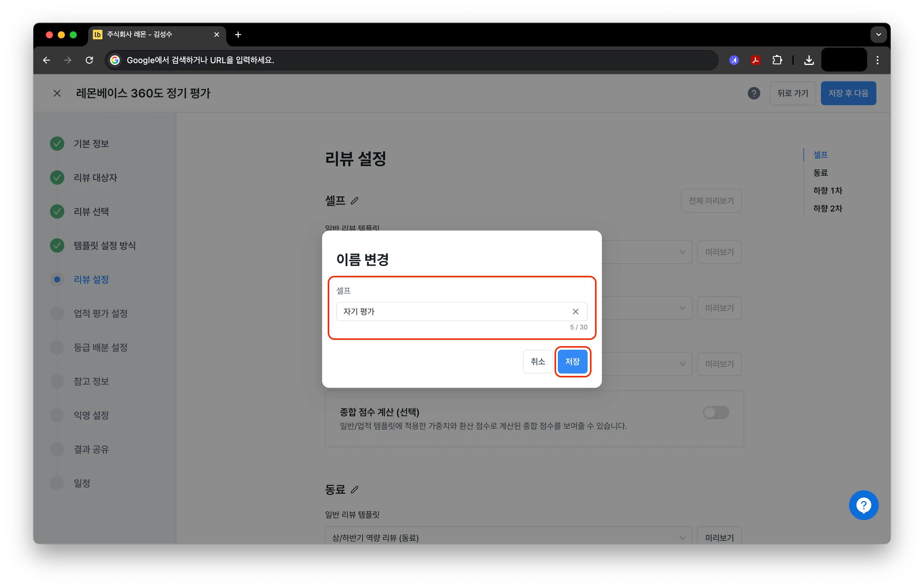Open the help question mark in header

click(754, 93)
